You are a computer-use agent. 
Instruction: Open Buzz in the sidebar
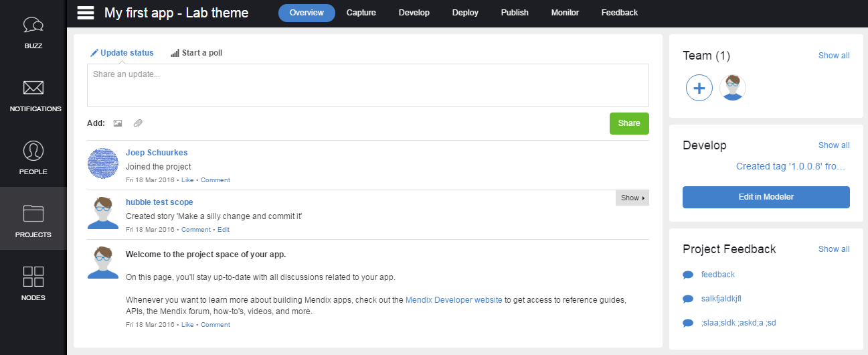(x=33, y=25)
